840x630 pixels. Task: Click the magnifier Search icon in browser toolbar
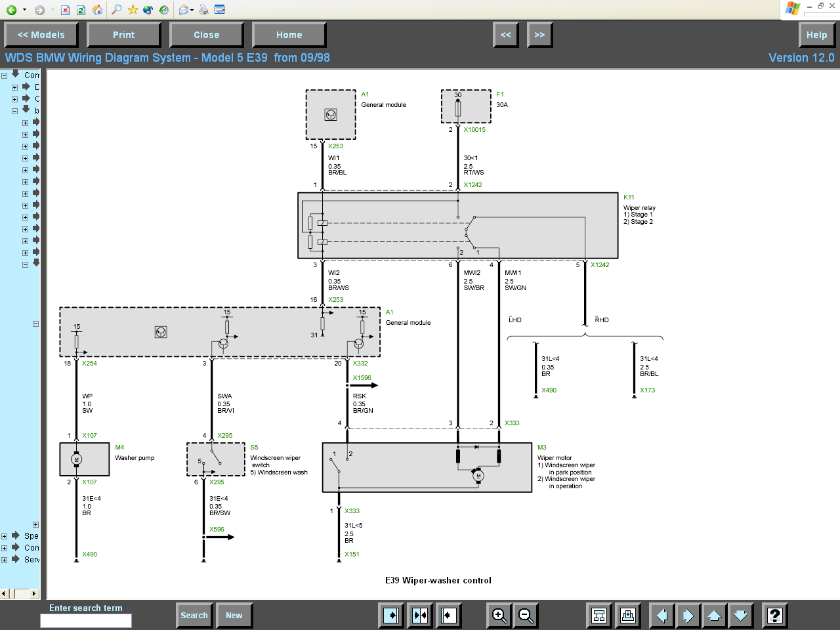pos(116,10)
